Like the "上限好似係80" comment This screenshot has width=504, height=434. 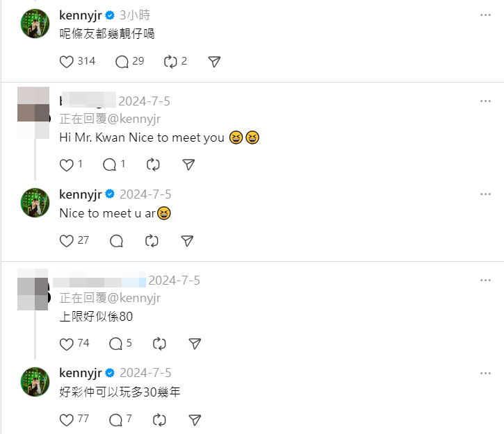[67, 344]
